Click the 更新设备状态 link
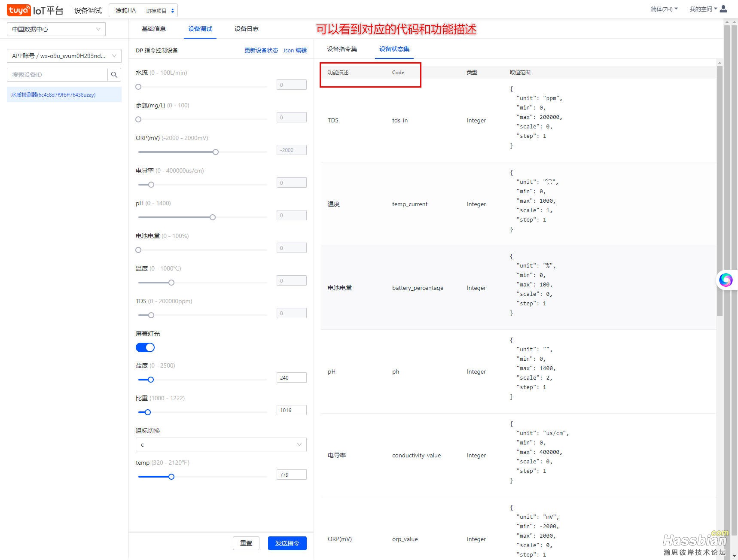738x560 pixels. click(261, 50)
